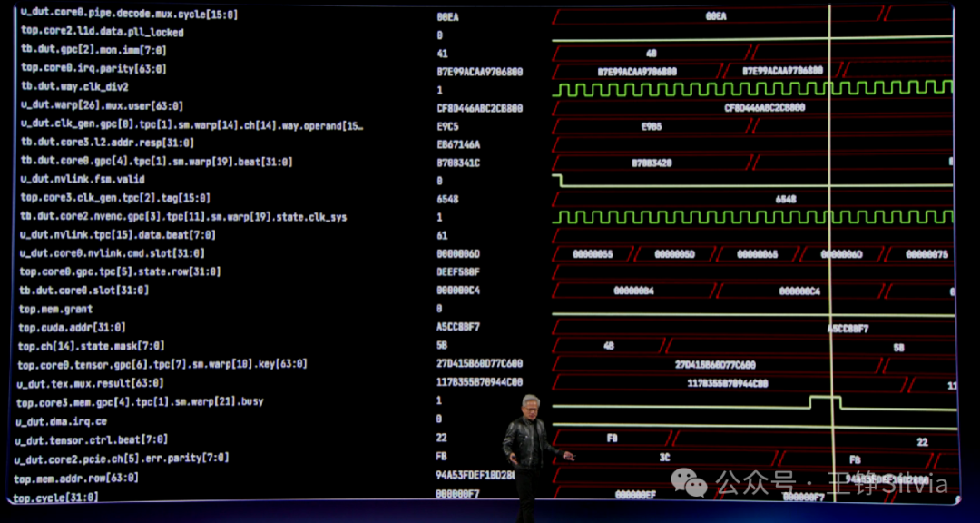
Task: Select signal tb.dut.core3.l2.addr.resp[31:0]
Action: (107, 143)
